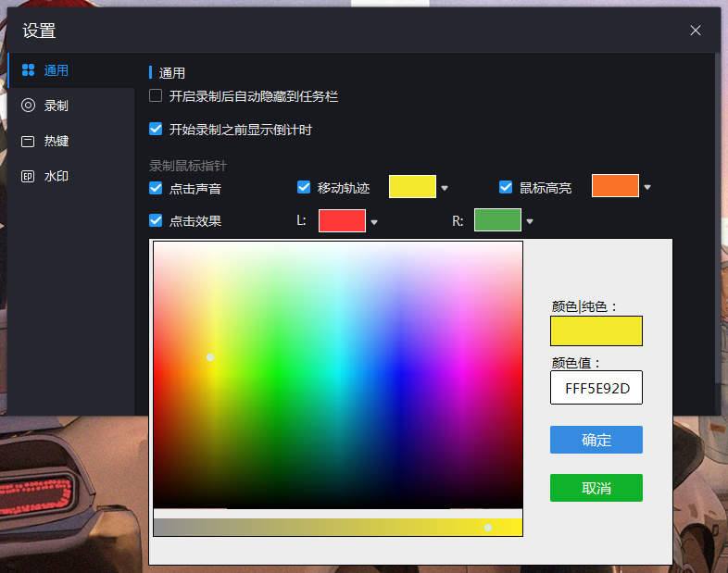Image resolution: width=728 pixels, height=573 pixels.
Task: Cancel color selection with 取消 button
Action: point(596,488)
